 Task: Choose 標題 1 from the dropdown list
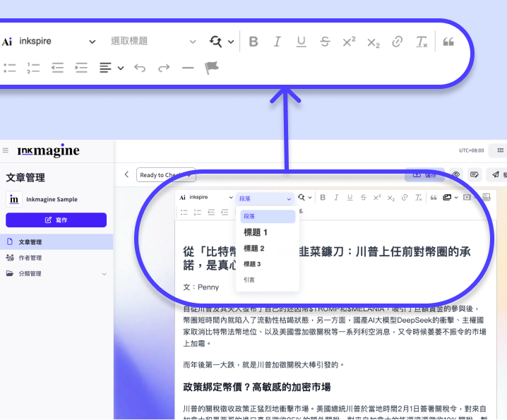point(256,232)
